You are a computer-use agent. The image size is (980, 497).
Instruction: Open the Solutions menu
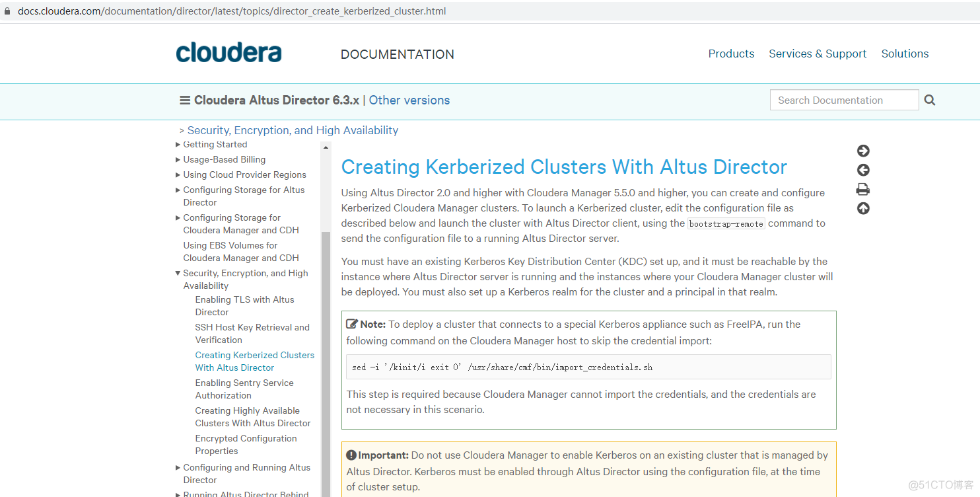tap(905, 54)
